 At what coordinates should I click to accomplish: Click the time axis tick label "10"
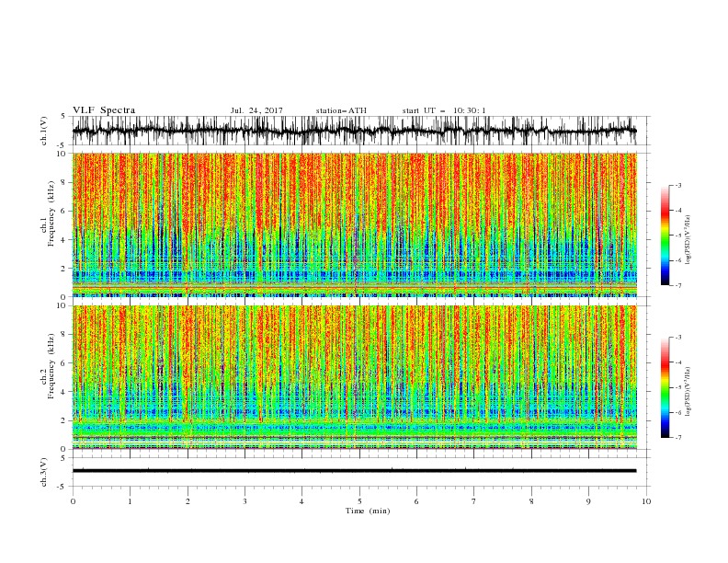[x=646, y=501]
